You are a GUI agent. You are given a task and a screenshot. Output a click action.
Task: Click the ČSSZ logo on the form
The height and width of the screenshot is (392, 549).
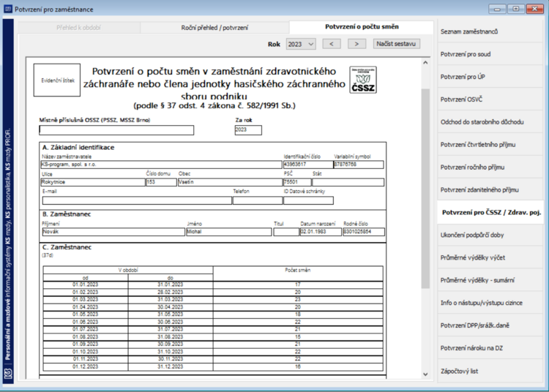[x=363, y=80]
